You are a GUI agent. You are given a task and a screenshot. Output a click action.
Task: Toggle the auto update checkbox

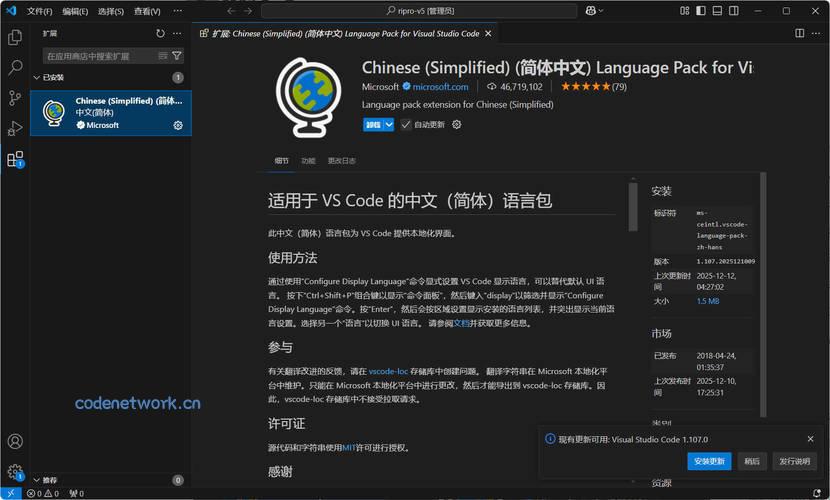[x=406, y=124]
